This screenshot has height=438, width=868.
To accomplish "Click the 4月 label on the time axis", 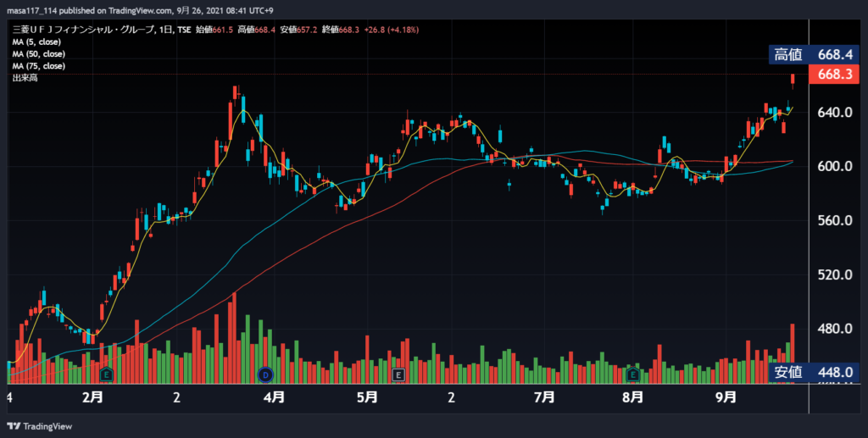I will pos(274,397).
